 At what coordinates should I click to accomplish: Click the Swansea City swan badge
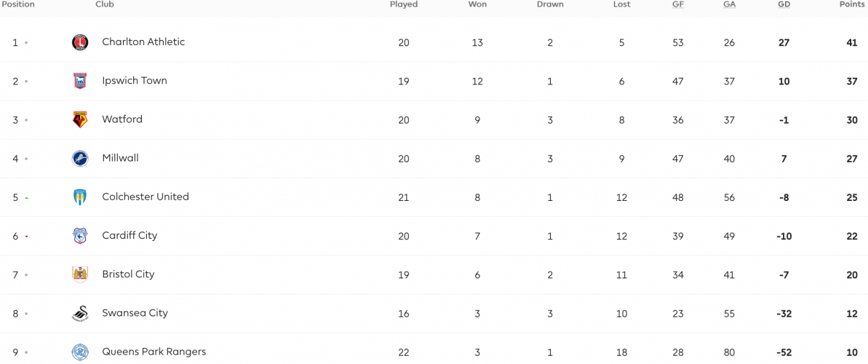point(80,314)
